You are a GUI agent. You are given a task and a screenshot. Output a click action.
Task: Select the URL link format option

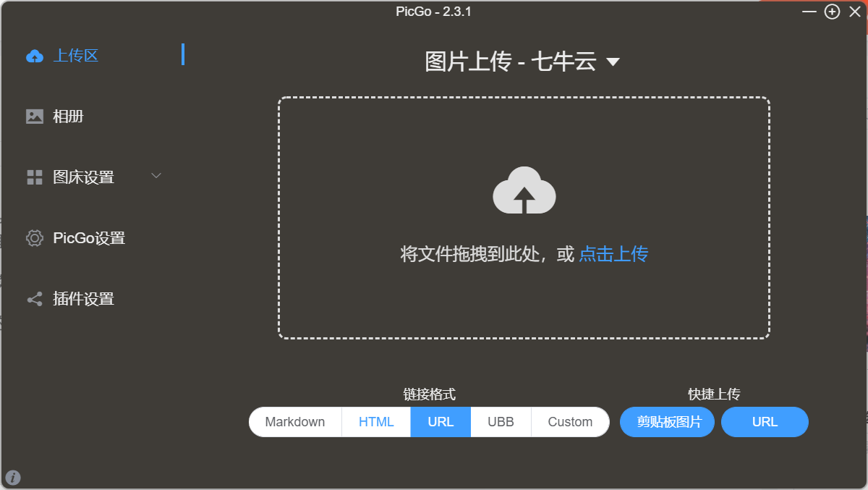tap(441, 422)
